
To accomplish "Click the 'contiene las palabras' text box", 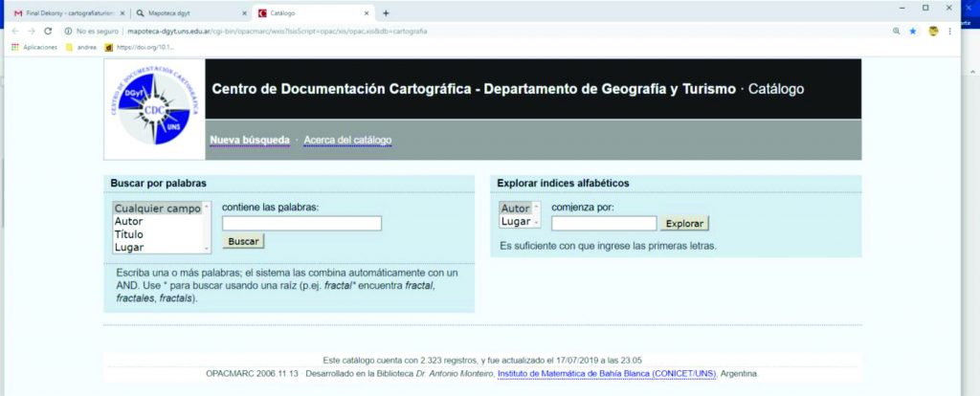I will [301, 223].
